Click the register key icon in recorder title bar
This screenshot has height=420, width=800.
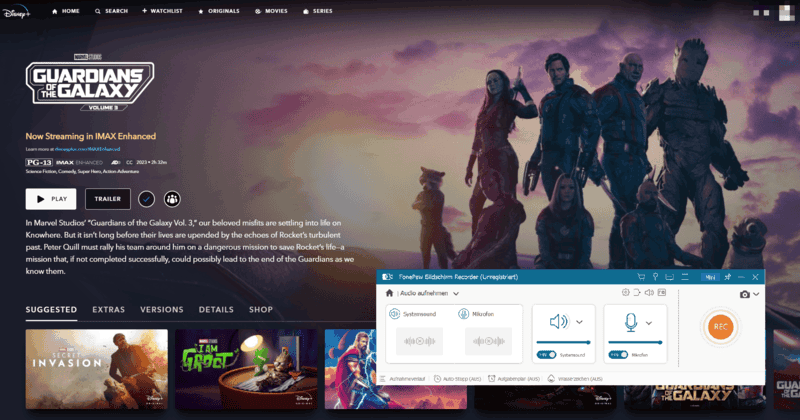click(655, 277)
